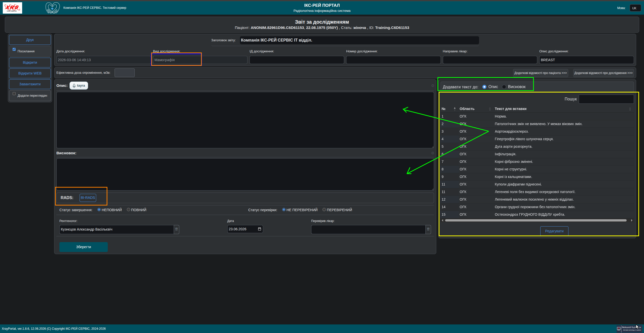Image resolution: width=644 pixels, height=333 pixels.
Task: Click the small circle indicator next to Опис
Action: pyautogui.click(x=433, y=86)
